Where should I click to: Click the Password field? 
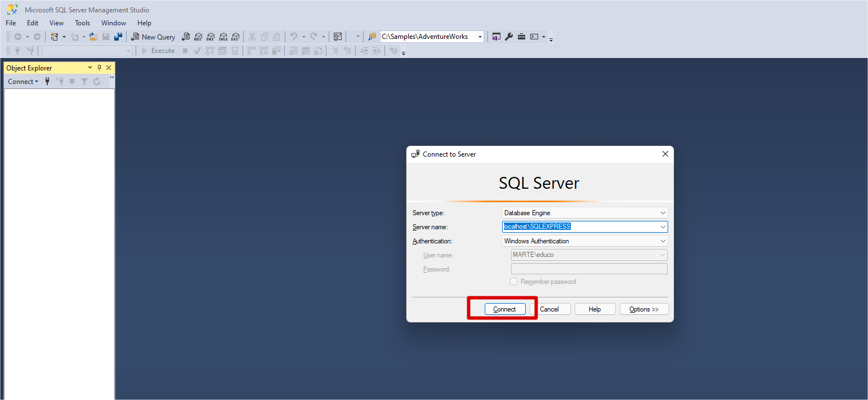click(589, 269)
